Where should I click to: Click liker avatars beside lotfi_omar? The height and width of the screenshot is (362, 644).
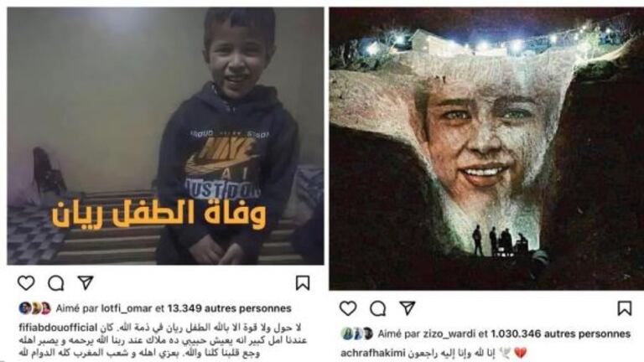35,308
